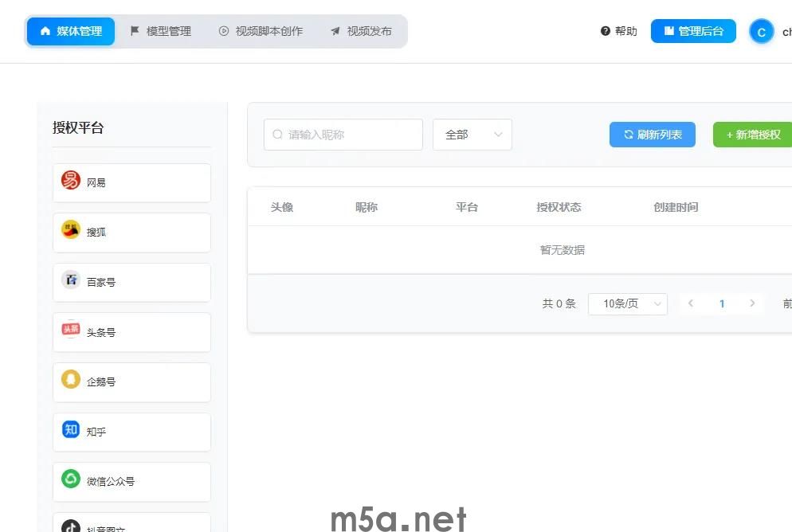Open 帮助 link text
The height and width of the screenshot is (532, 792).
625,31
